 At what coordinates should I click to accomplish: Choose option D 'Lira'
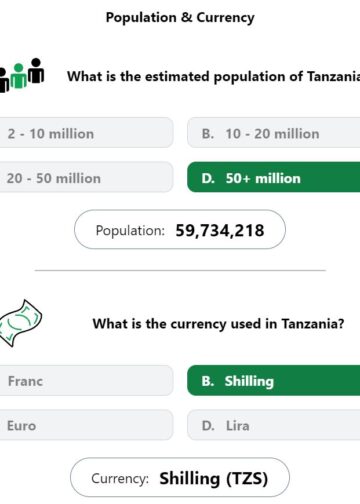coord(274,425)
